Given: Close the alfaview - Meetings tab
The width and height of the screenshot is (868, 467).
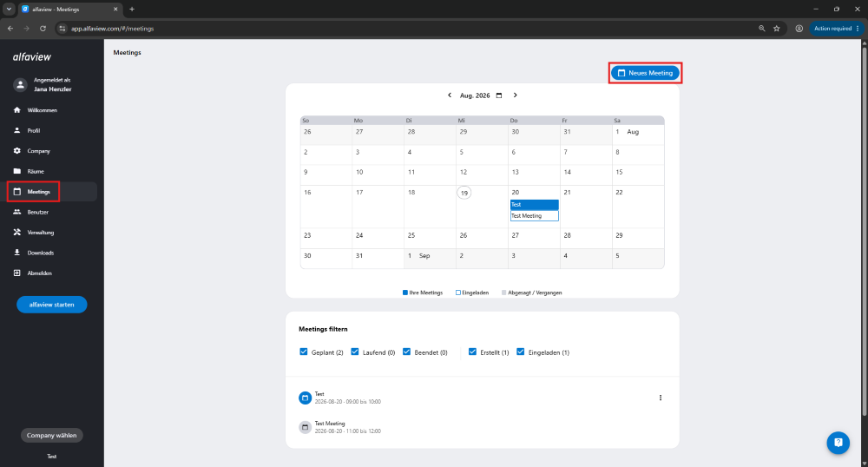Looking at the screenshot, I should (115, 10).
